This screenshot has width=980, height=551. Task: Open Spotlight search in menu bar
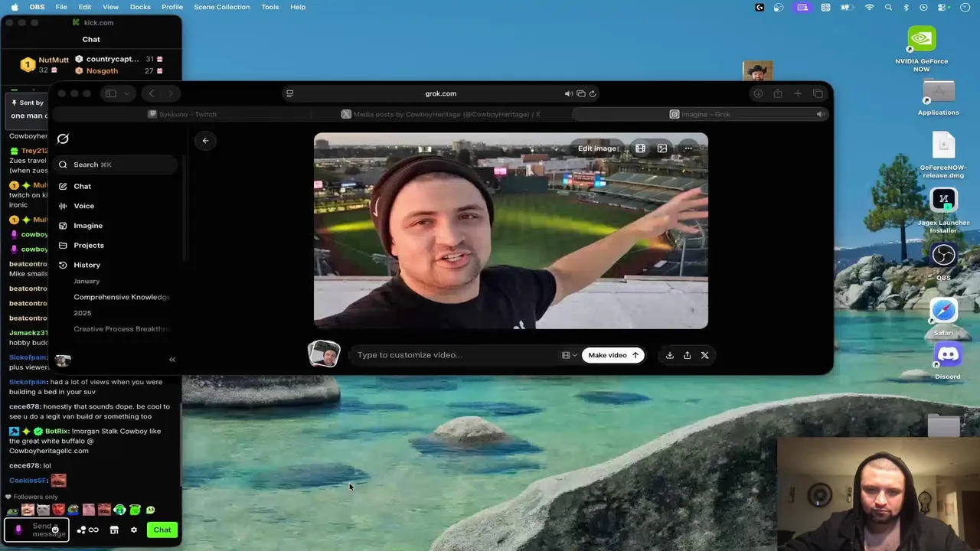click(x=888, y=7)
